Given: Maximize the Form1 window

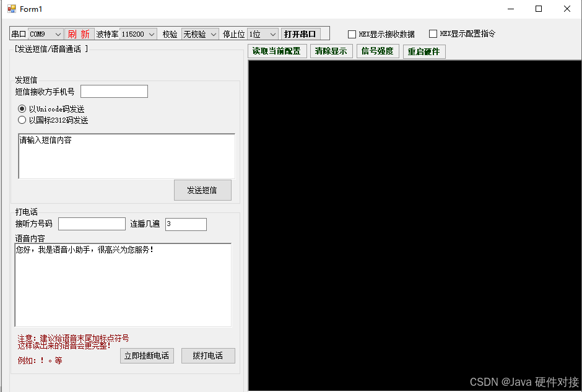Looking at the screenshot, I should click(539, 9).
